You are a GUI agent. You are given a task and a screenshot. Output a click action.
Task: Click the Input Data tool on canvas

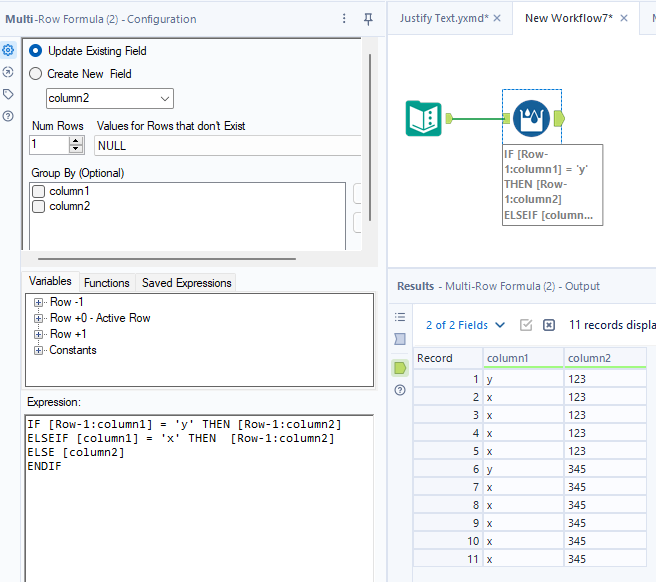[424, 119]
